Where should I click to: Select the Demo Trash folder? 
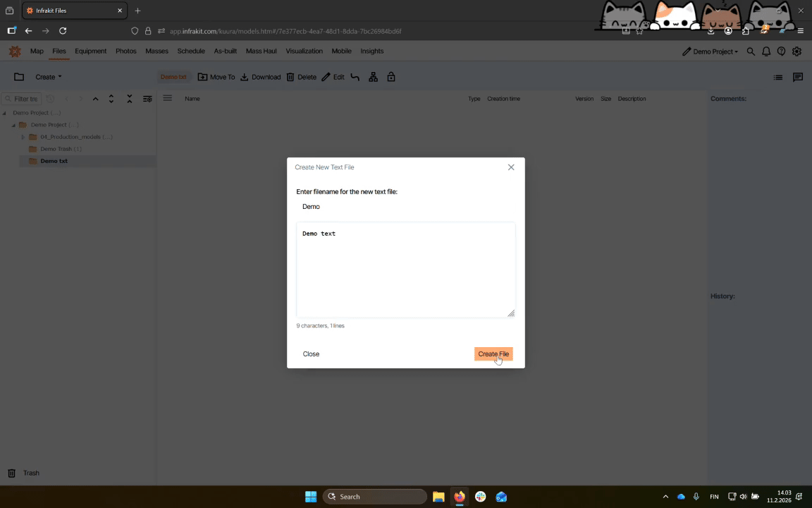coord(61,149)
